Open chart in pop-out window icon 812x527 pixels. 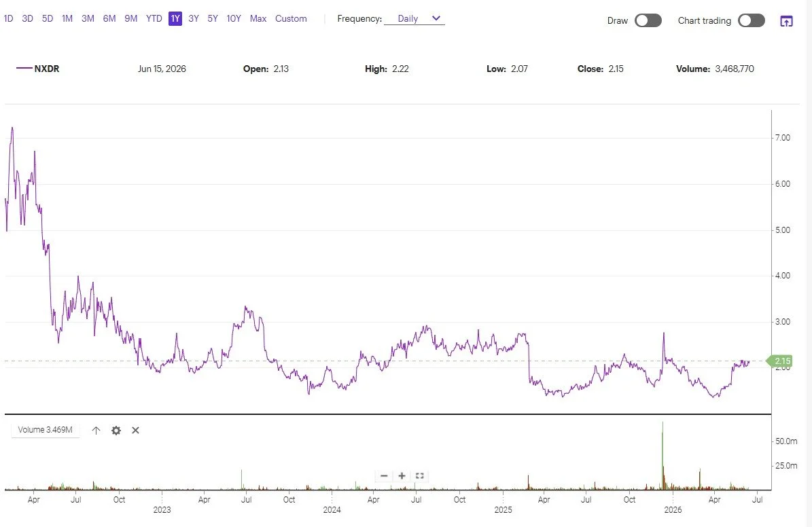pyautogui.click(x=786, y=20)
